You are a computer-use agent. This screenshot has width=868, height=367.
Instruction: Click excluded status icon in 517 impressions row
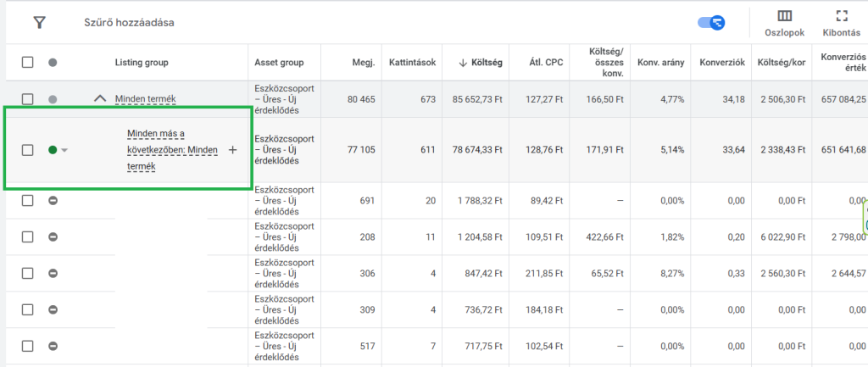pos(53,347)
